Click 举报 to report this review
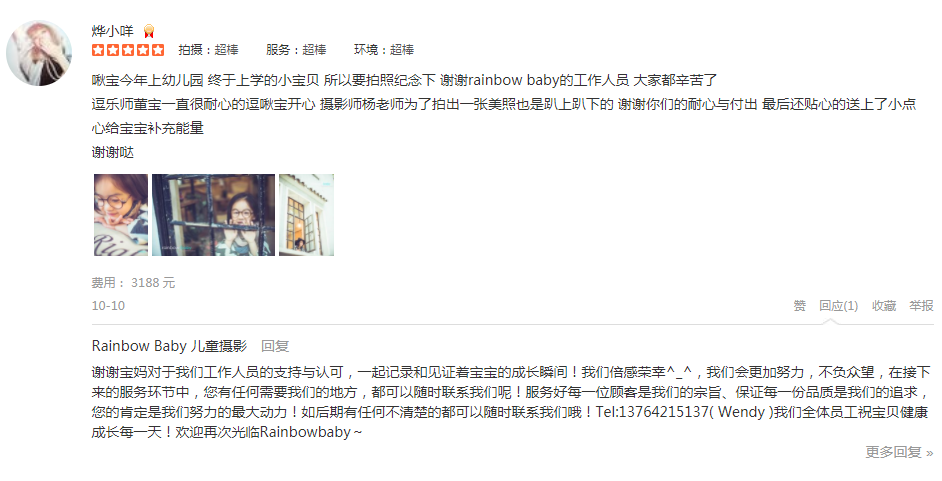The image size is (942, 481). click(921, 306)
